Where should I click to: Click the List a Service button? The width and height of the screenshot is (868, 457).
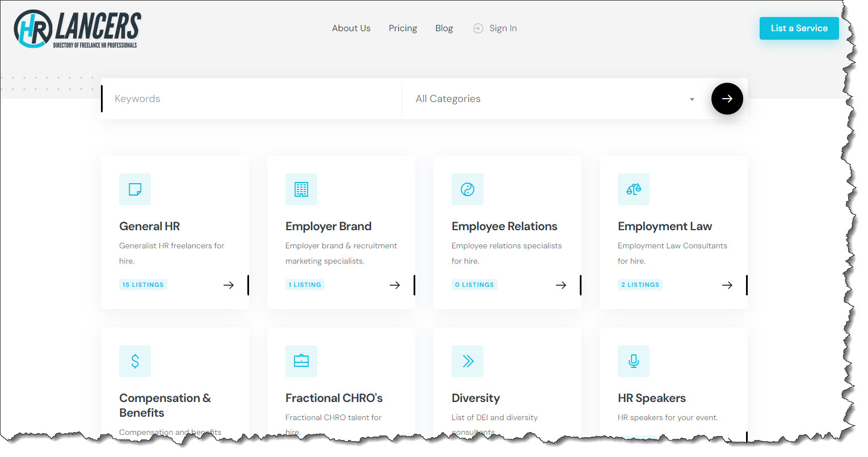tap(799, 28)
